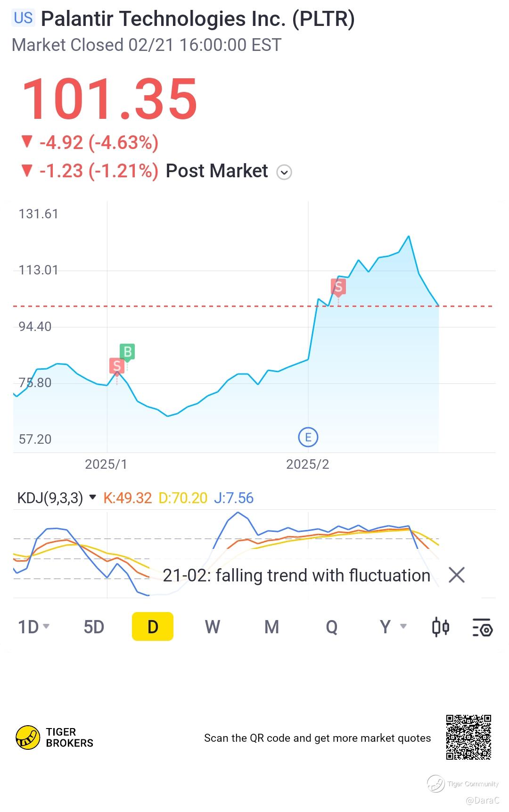The width and height of the screenshot is (509, 812).
Task: Tap the S sell marker near January
Action: (117, 366)
